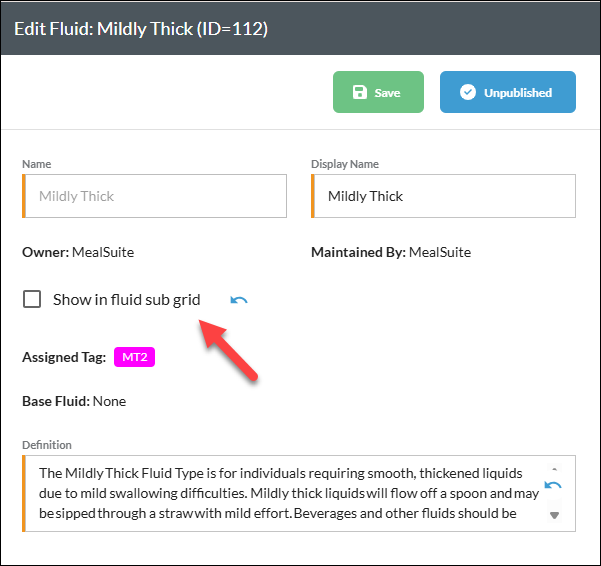Click the 'Show in fluid sub grid' label text
The image size is (601, 566).
tap(126, 300)
